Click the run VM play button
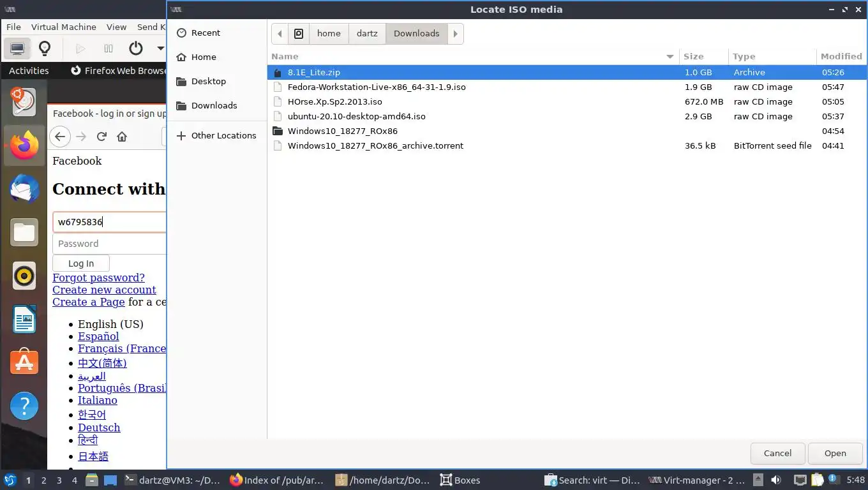Screen dimensions: 868x490 (x=80, y=48)
